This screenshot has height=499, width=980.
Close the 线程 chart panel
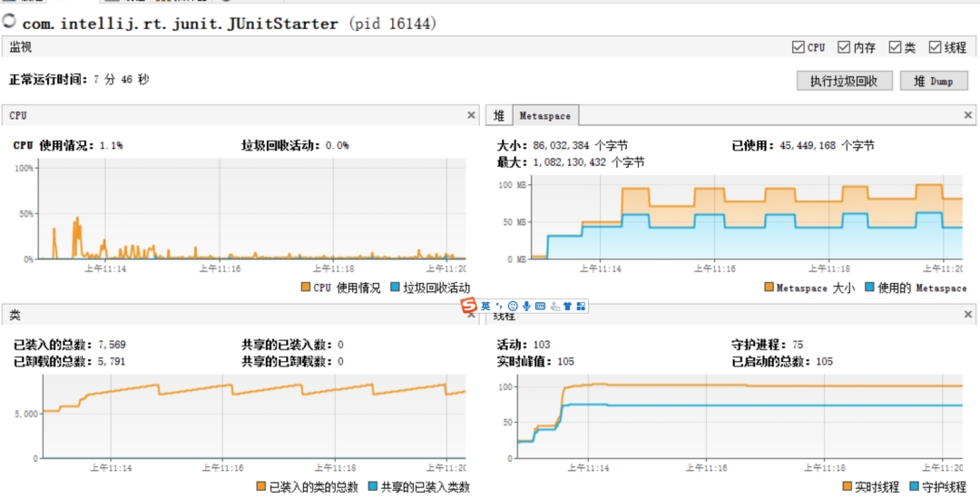[x=968, y=315]
